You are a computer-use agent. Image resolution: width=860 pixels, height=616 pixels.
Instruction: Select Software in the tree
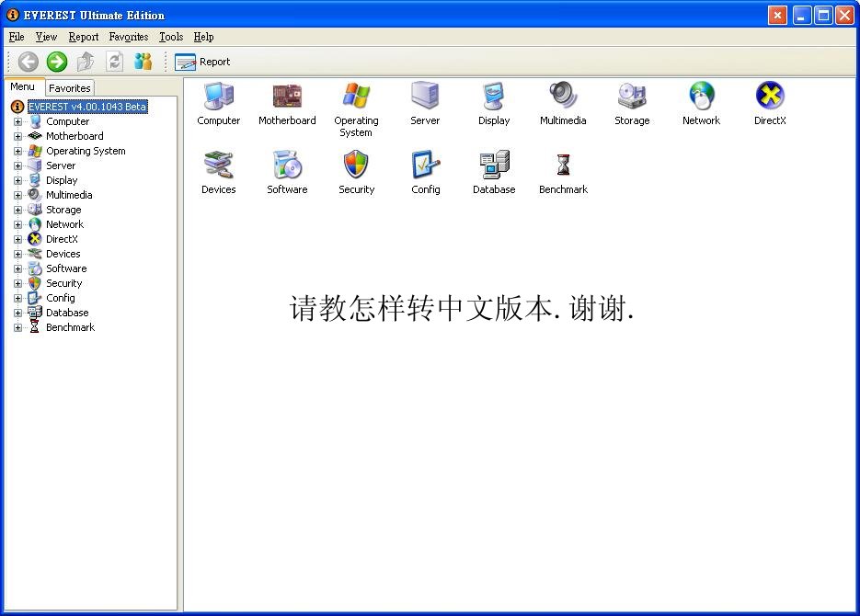pyautogui.click(x=66, y=268)
